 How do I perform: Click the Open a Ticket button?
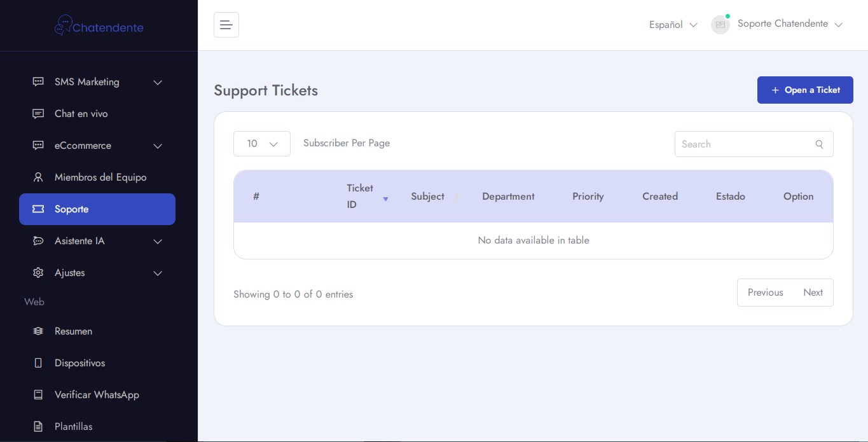tap(804, 90)
